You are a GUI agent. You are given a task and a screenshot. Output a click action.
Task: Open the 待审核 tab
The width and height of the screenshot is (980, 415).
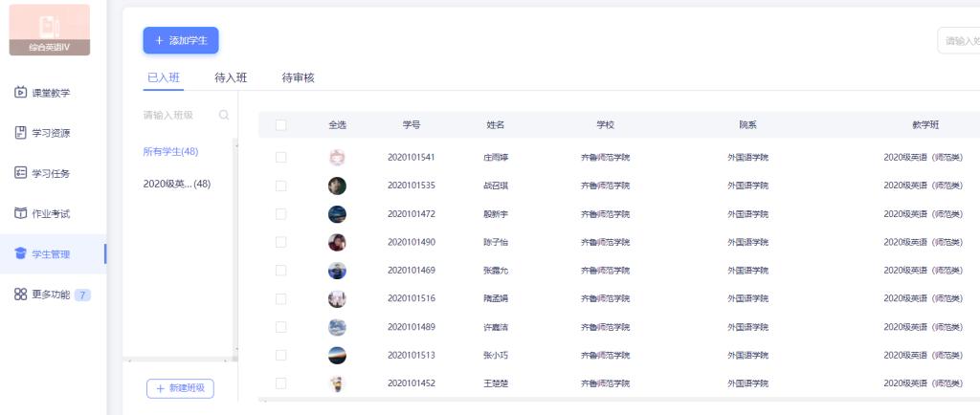pos(298,77)
